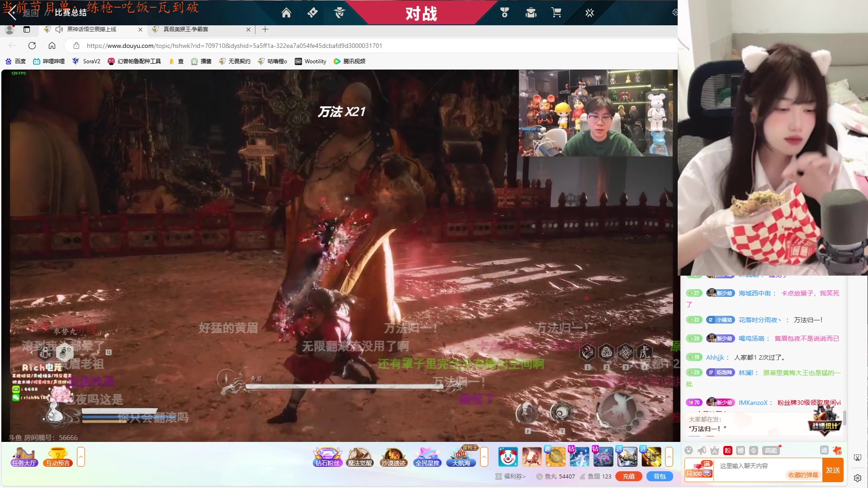Send the clown face gift
The height and width of the screenshot is (488, 868).
[508, 457]
